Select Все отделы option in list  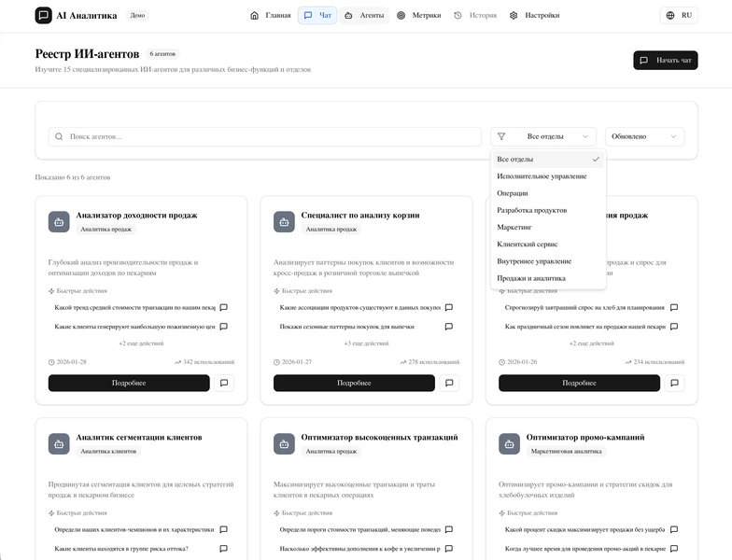pos(548,159)
